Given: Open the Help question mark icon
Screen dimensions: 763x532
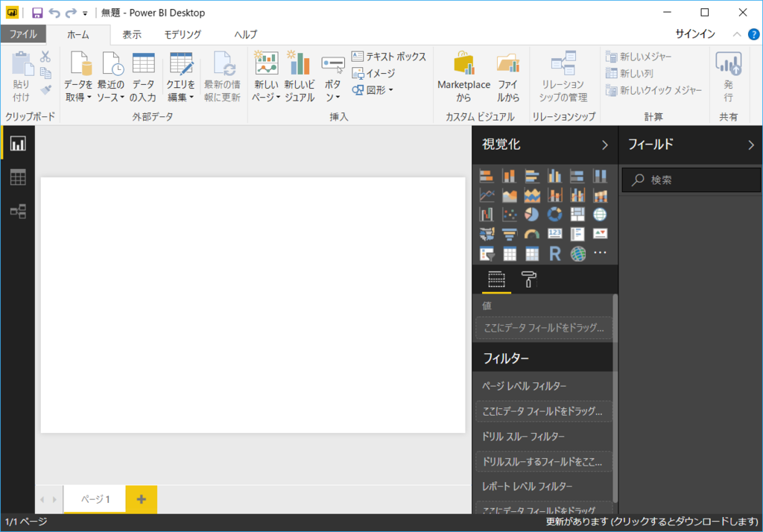Looking at the screenshot, I should (x=753, y=34).
